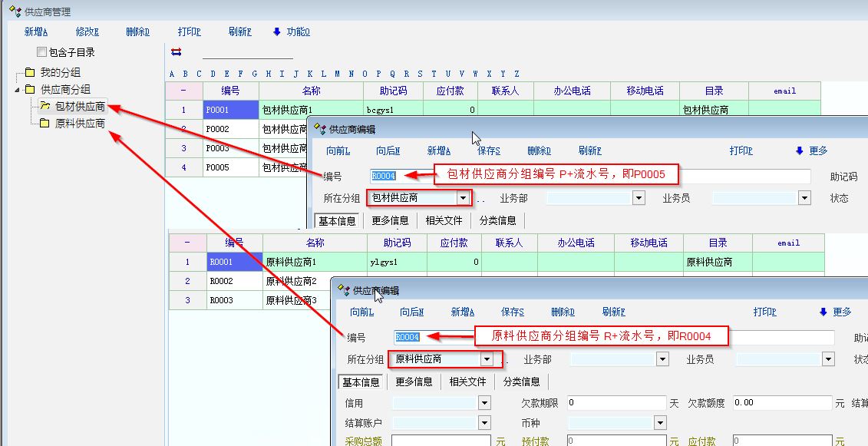The height and width of the screenshot is (446, 868).
Task: Click 保存S in the 原料供应商 editor
Action: click(513, 312)
